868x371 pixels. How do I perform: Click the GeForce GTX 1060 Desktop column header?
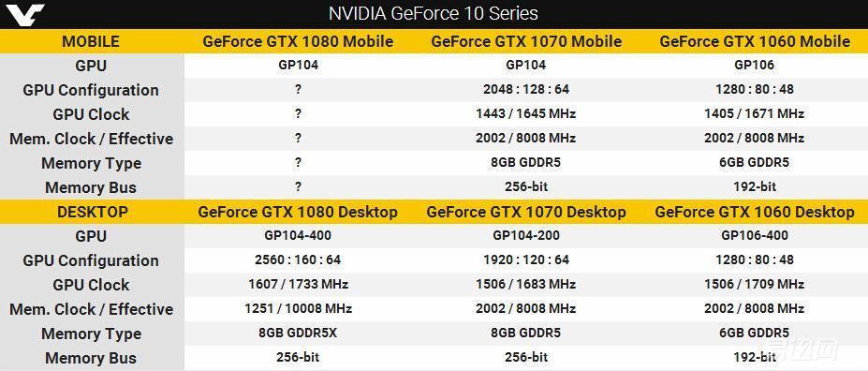[755, 212]
